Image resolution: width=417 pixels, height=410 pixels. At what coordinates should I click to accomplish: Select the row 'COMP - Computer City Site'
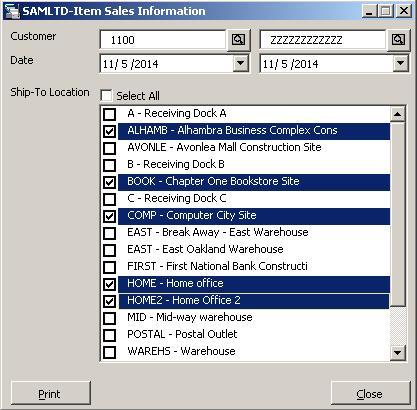(x=254, y=215)
